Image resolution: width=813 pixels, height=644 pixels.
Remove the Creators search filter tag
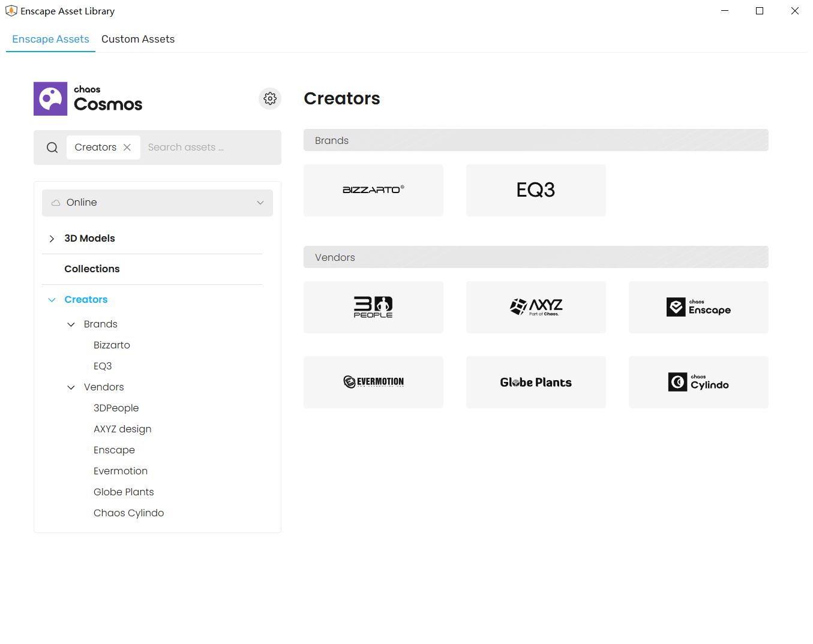(x=127, y=148)
